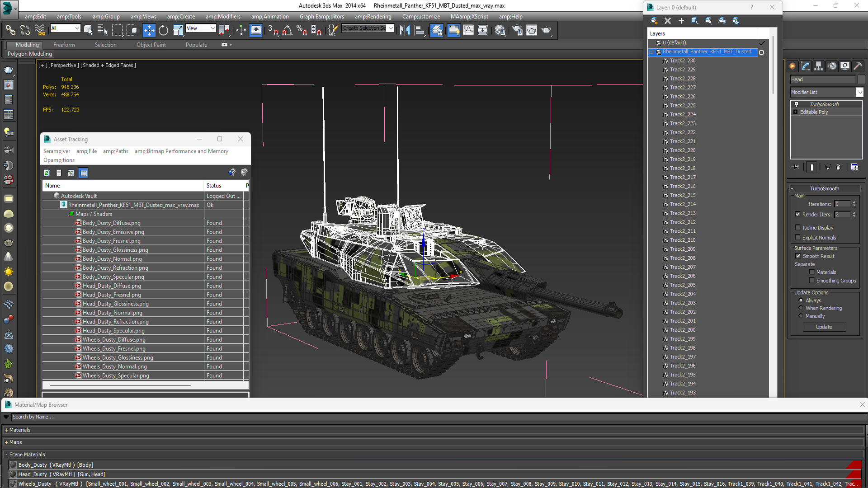Click the Asset Tracking horizontal scrollbar
The height and width of the screenshot is (488, 868).
point(120,385)
